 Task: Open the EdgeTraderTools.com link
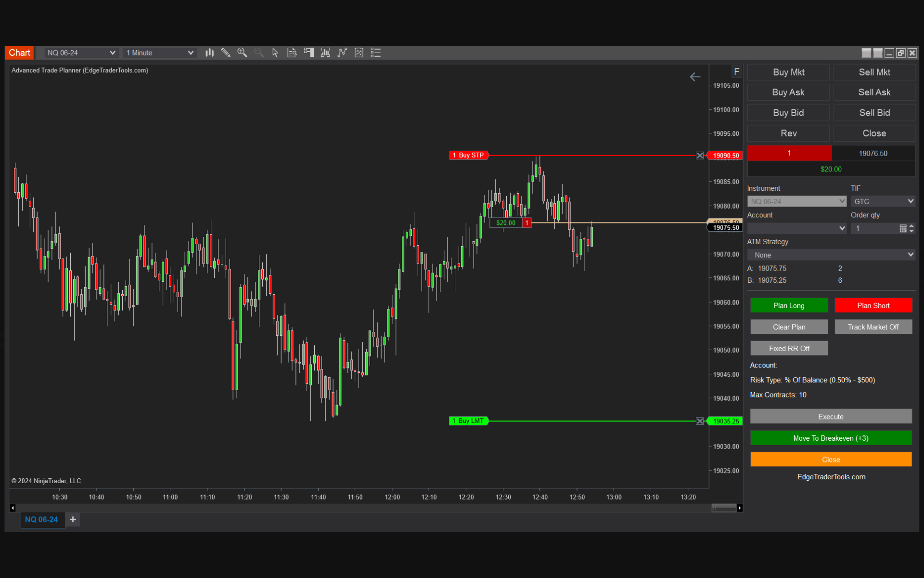[831, 477]
